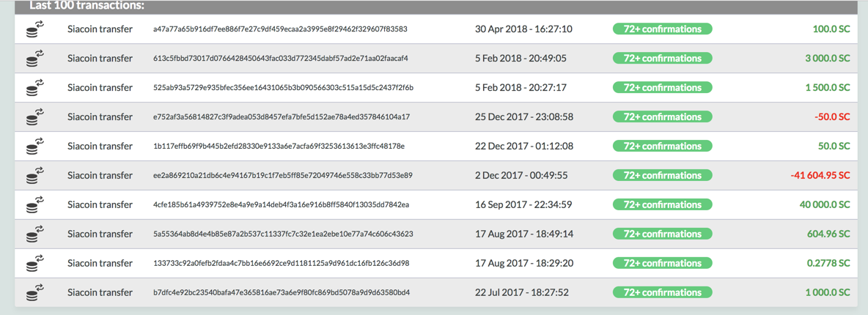Open transaction hash starting 613c5fbbd73017d0

(281, 59)
